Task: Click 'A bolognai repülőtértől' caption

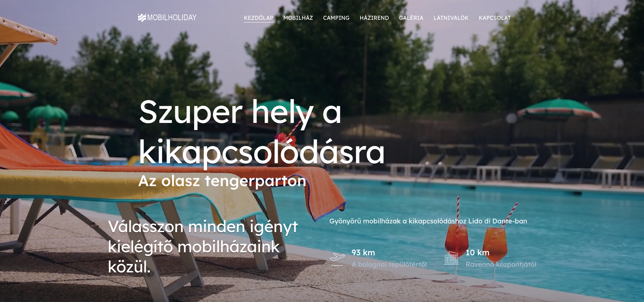Action: (x=389, y=264)
